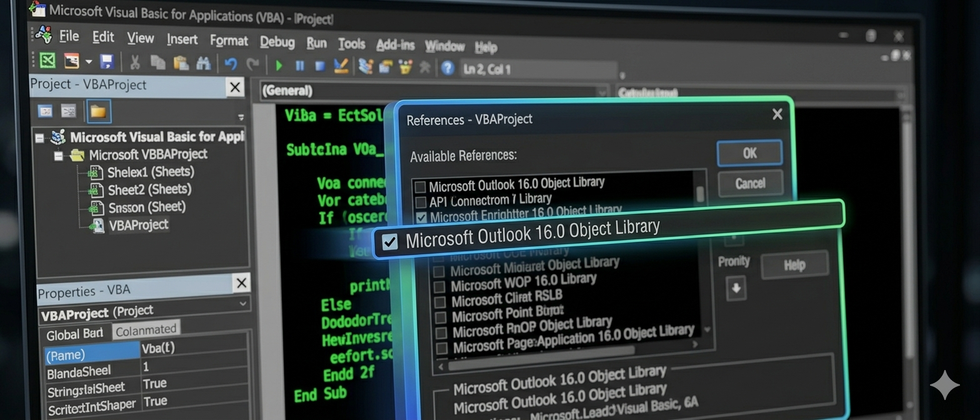Click View Object icon in Project pane

click(x=69, y=111)
